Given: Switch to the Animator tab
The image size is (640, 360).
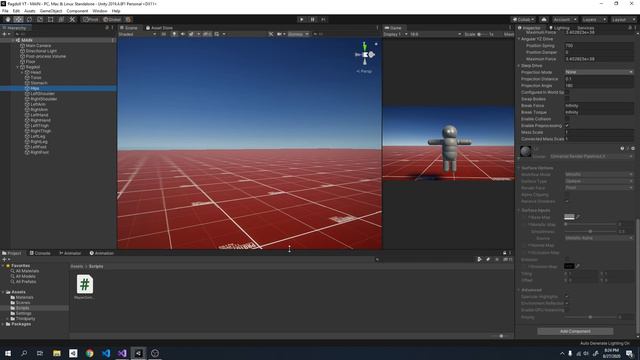Looking at the screenshot, I should 70,253.
